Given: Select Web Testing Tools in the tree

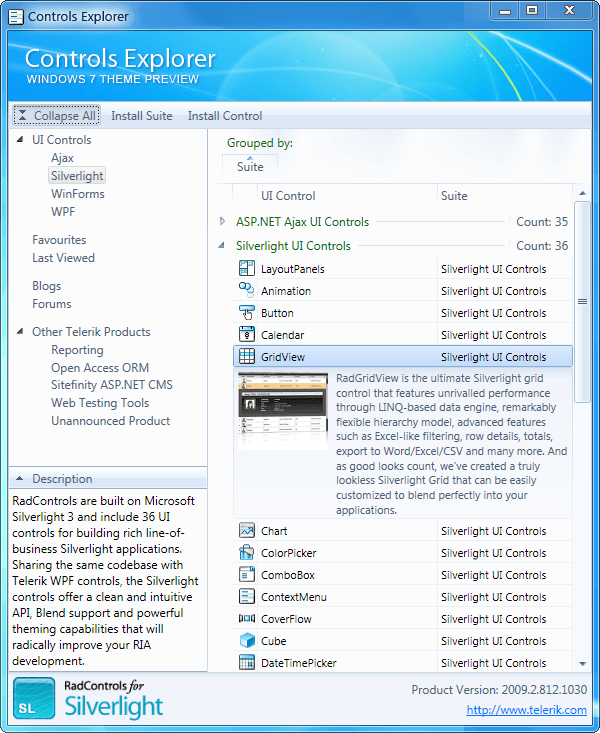Looking at the screenshot, I should (100, 402).
